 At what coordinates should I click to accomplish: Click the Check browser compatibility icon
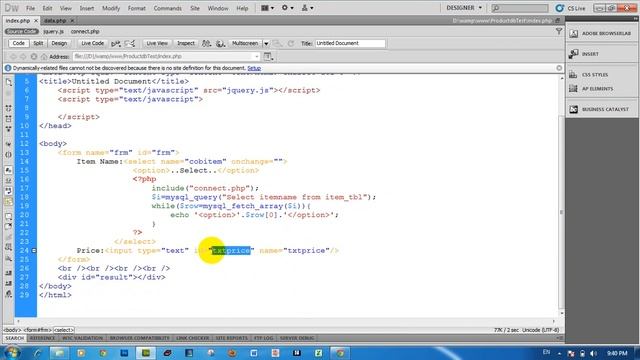tap(207, 43)
